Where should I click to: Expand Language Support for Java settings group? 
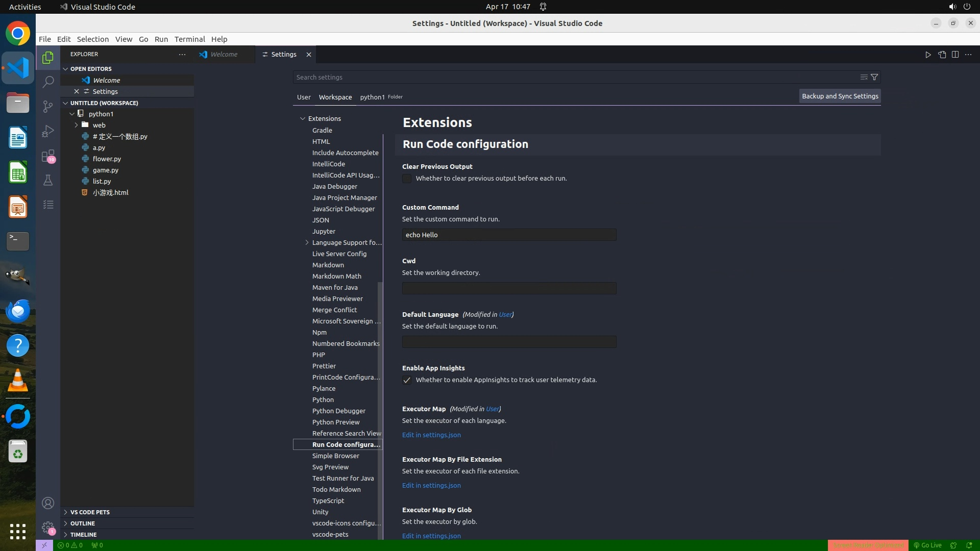(307, 242)
